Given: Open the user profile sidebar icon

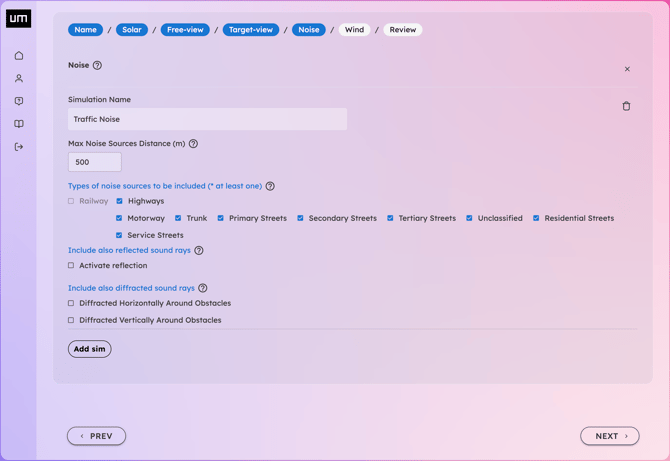Looking at the screenshot, I should point(19,78).
